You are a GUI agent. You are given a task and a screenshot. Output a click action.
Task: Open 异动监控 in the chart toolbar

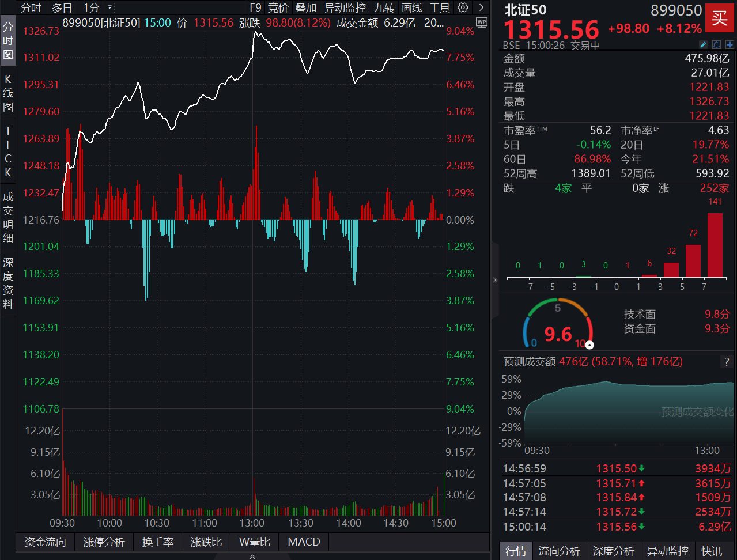(345, 7)
